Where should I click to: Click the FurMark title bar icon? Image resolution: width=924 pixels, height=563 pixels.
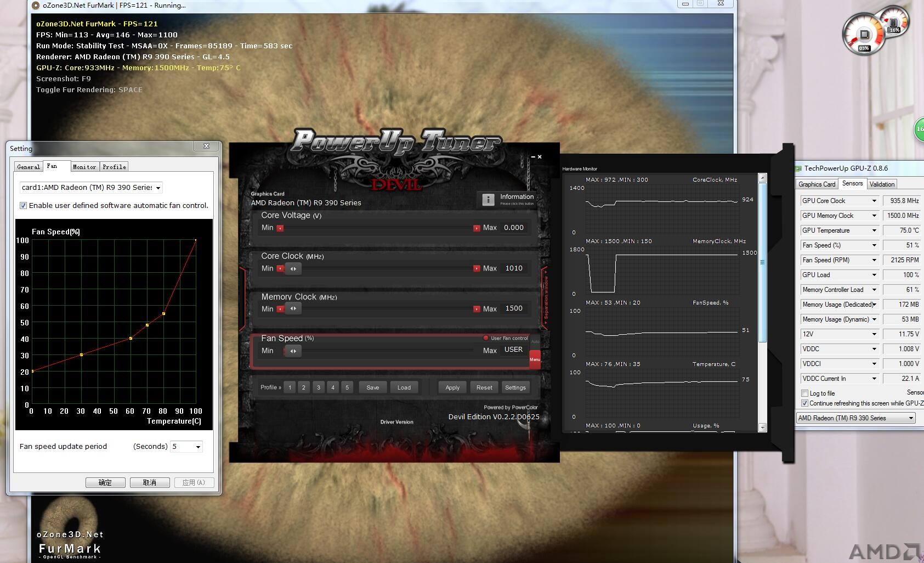(36, 5)
